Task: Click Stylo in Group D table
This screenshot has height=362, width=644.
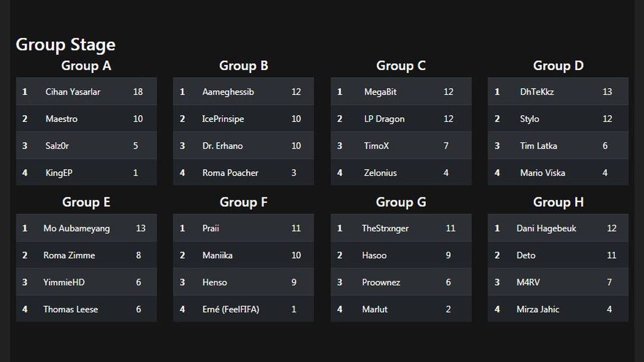Action: pos(530,119)
